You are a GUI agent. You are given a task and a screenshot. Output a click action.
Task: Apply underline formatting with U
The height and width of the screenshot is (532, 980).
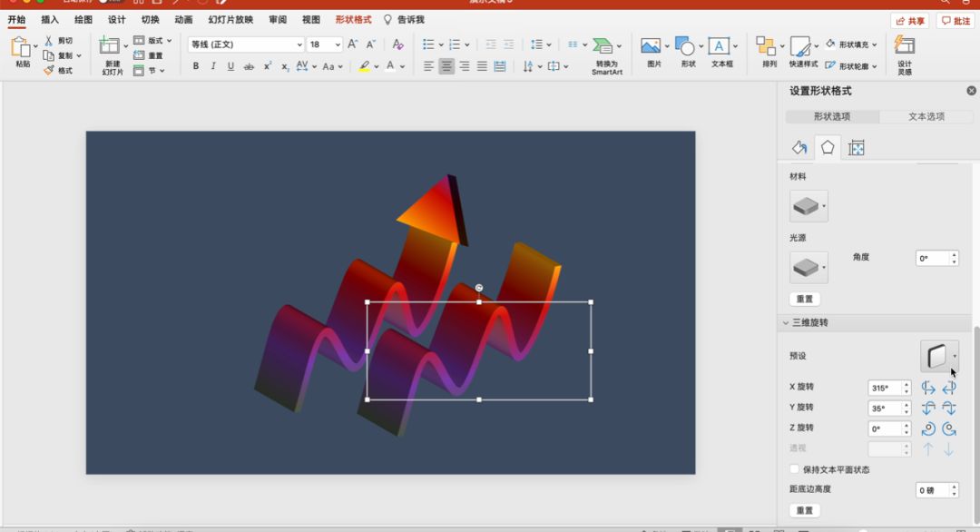click(230, 65)
